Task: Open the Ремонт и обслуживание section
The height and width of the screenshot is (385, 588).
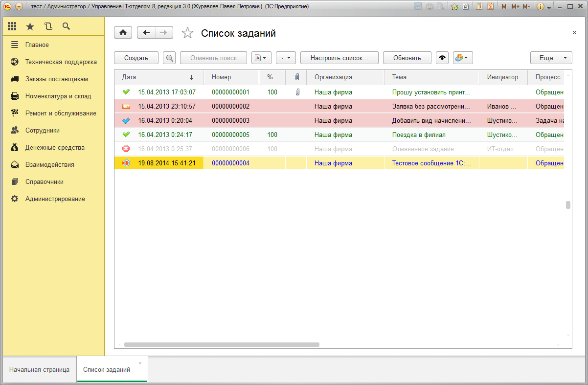Action: (52, 113)
